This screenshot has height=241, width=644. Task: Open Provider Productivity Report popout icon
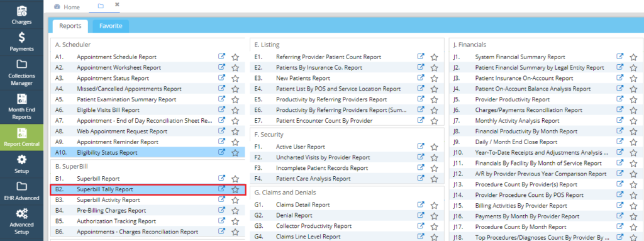[x=619, y=99]
